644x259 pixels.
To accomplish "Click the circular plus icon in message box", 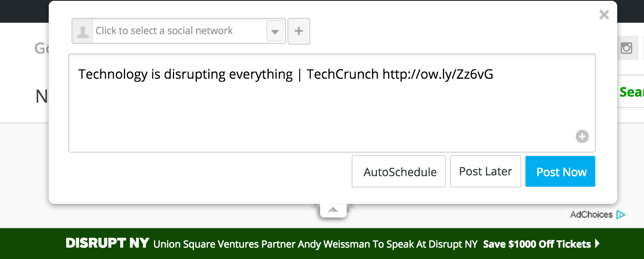I will 582,136.
